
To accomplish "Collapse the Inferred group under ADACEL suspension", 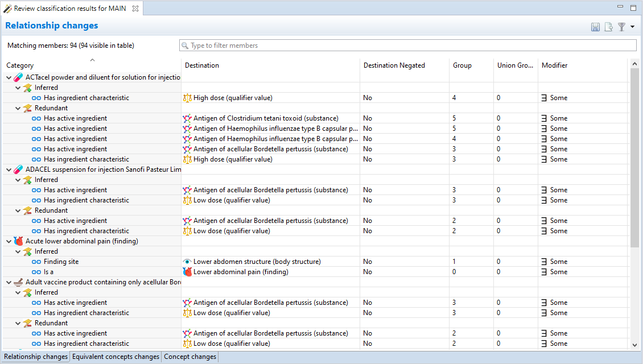I will pos(18,180).
